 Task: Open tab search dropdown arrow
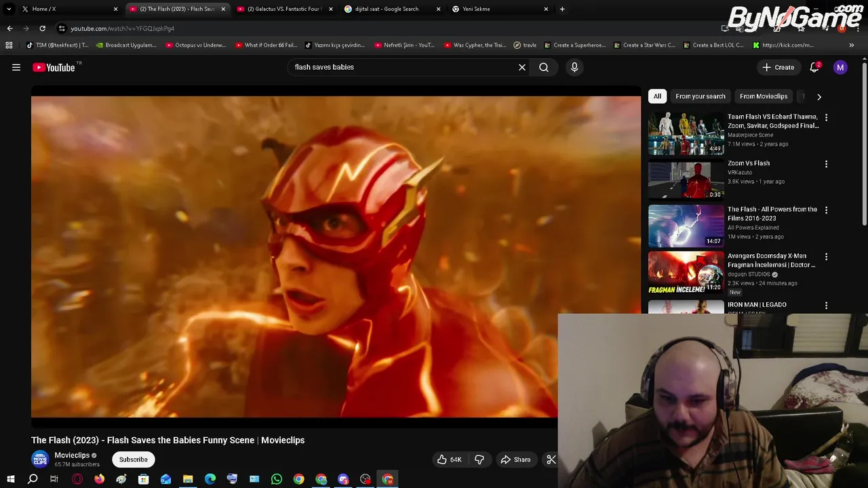[9, 9]
